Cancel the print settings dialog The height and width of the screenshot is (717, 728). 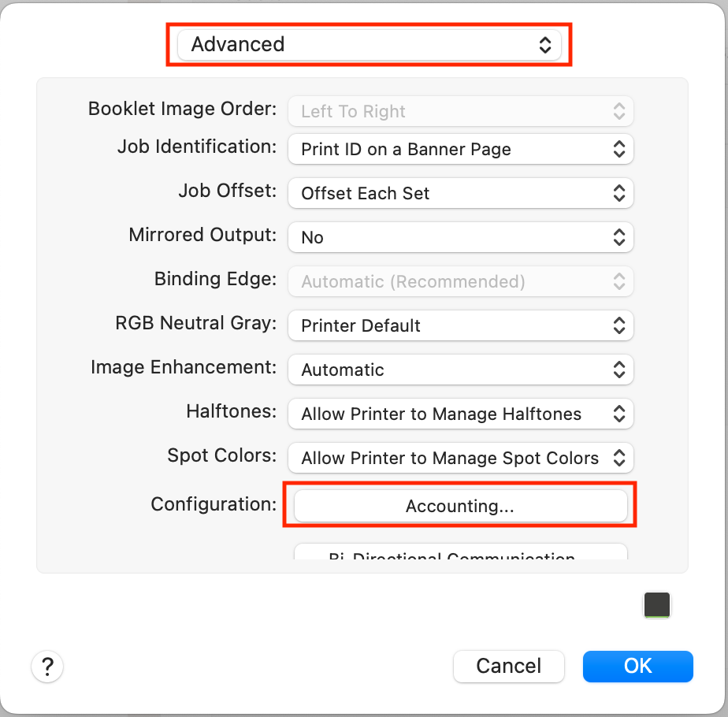point(508,666)
